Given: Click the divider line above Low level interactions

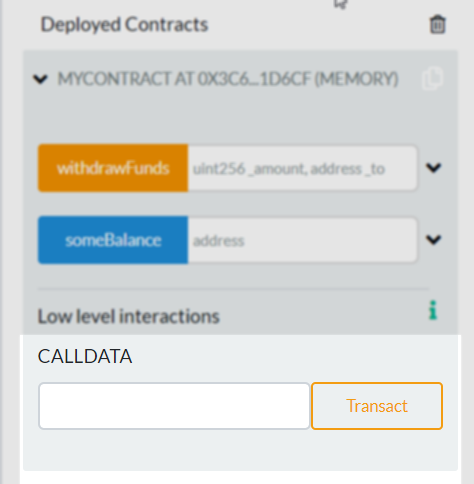Looking at the screenshot, I should 233,289.
